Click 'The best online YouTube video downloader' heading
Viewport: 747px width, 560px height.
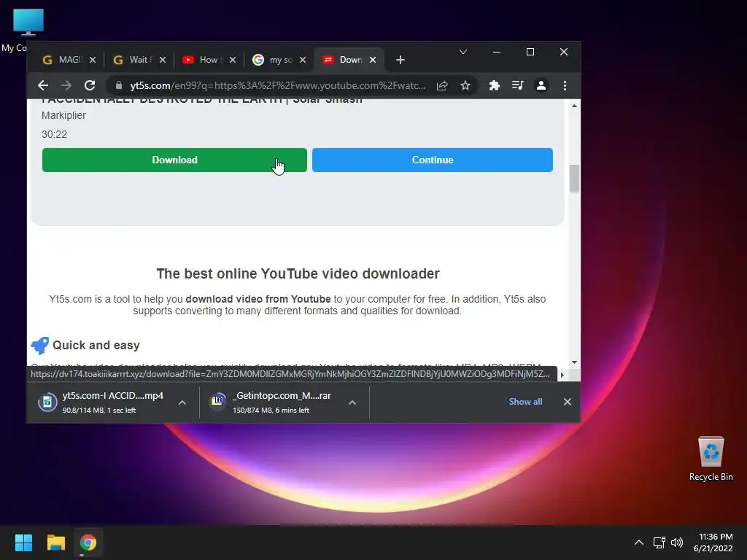298,274
